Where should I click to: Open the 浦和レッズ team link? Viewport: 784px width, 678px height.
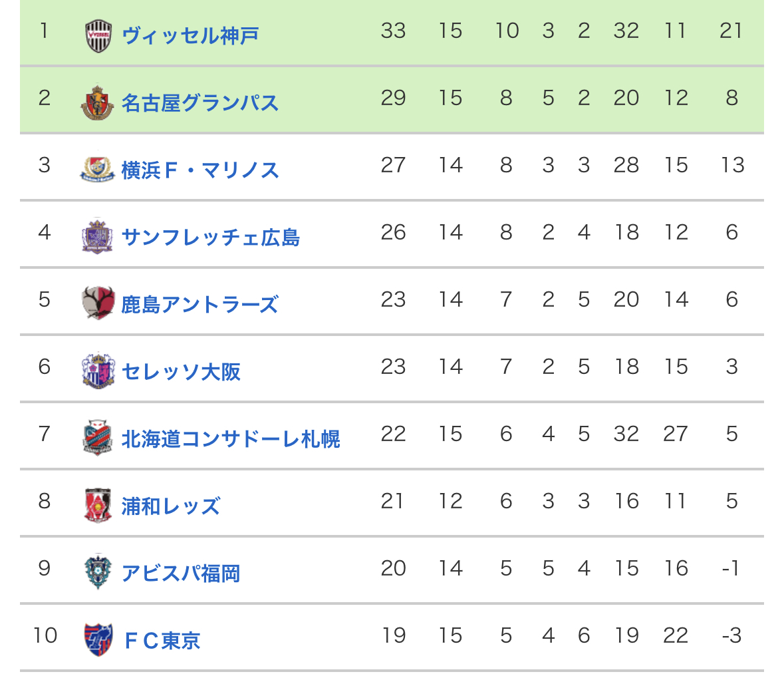tap(170, 506)
